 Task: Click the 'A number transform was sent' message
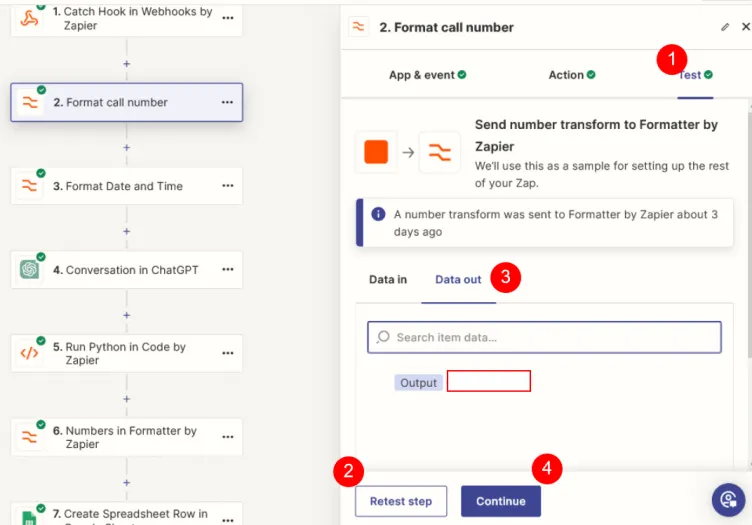tap(556, 223)
